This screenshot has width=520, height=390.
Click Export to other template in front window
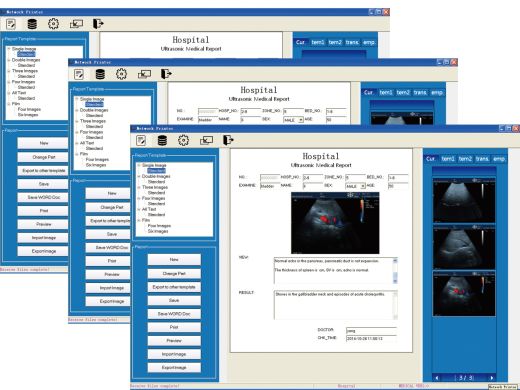[174, 287]
